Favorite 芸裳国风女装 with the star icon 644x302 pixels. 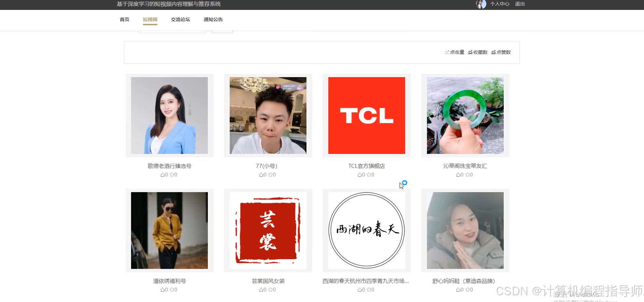(x=271, y=290)
